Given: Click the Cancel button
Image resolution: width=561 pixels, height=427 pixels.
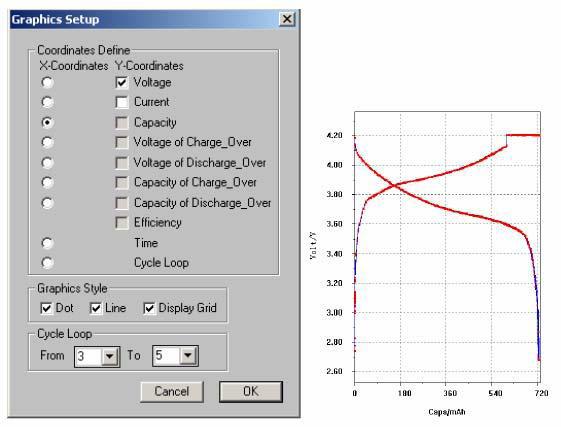Looking at the screenshot, I should 172,392.
